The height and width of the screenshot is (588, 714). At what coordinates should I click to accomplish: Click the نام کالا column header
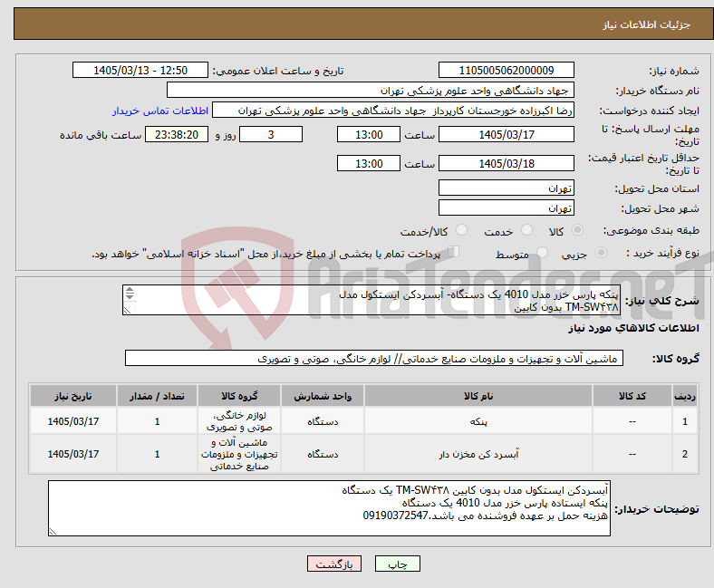[478, 396]
